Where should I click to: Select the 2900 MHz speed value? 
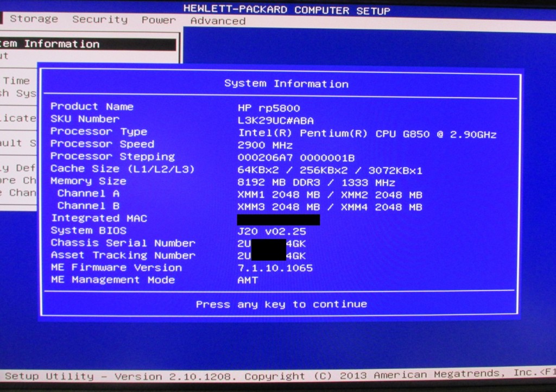[265, 146]
